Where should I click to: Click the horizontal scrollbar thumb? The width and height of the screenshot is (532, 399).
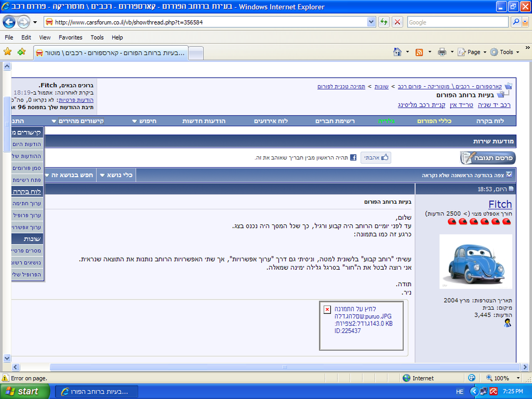click(285, 367)
